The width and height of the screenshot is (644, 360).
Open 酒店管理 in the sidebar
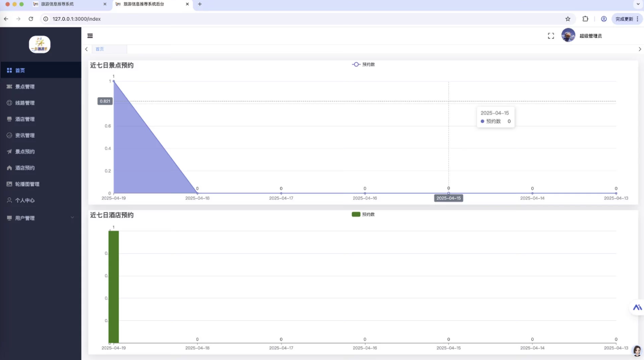coord(41,119)
